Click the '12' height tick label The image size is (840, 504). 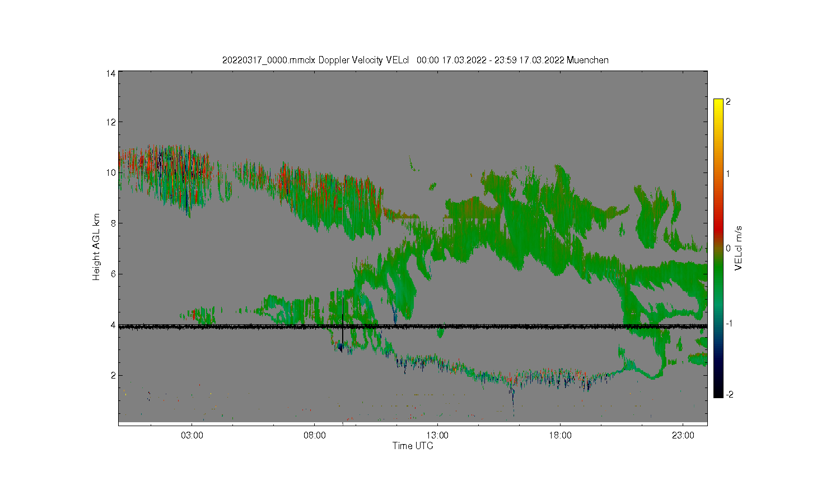[111, 122]
